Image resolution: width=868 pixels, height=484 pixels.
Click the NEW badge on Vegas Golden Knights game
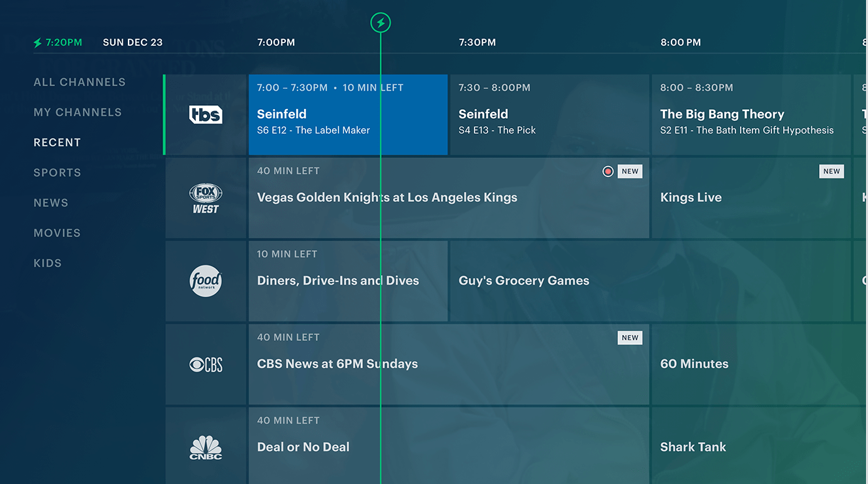[630, 171]
